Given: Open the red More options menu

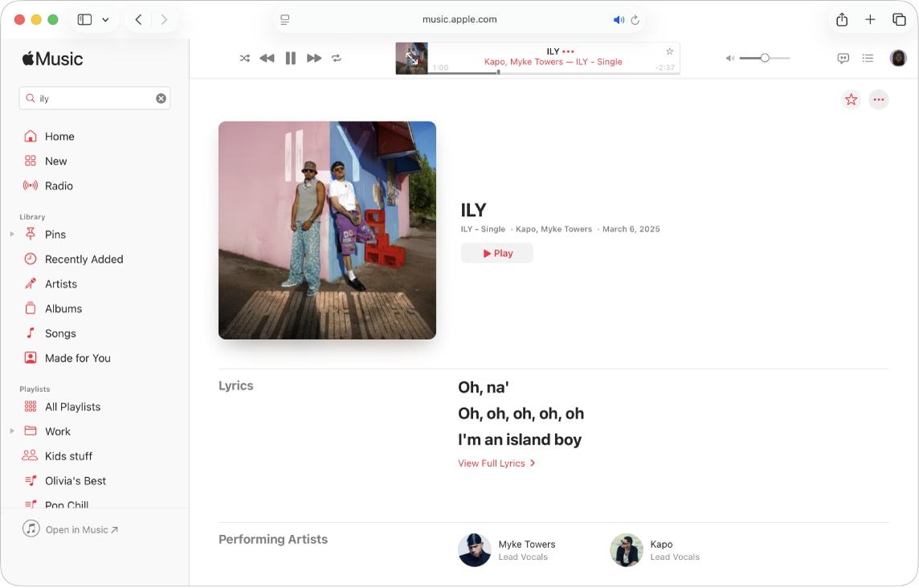Looking at the screenshot, I should pyautogui.click(x=879, y=100).
